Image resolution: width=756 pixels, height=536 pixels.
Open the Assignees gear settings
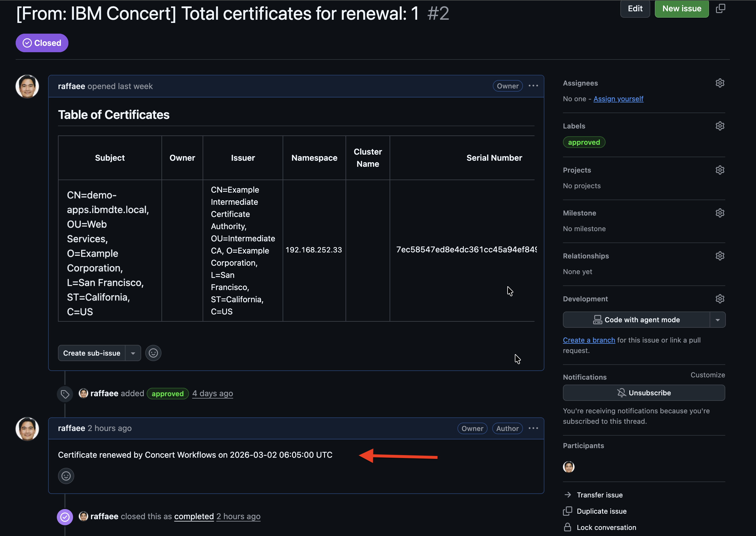tap(720, 83)
